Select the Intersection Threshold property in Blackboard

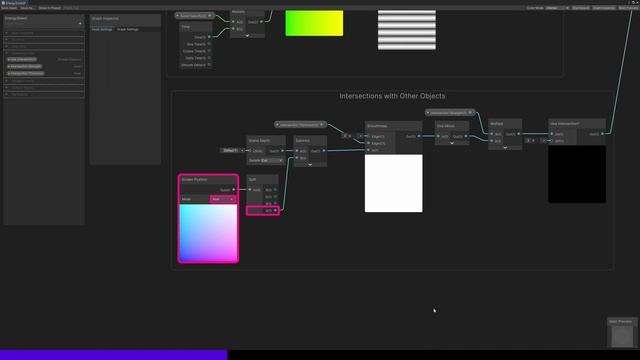[x=26, y=73]
